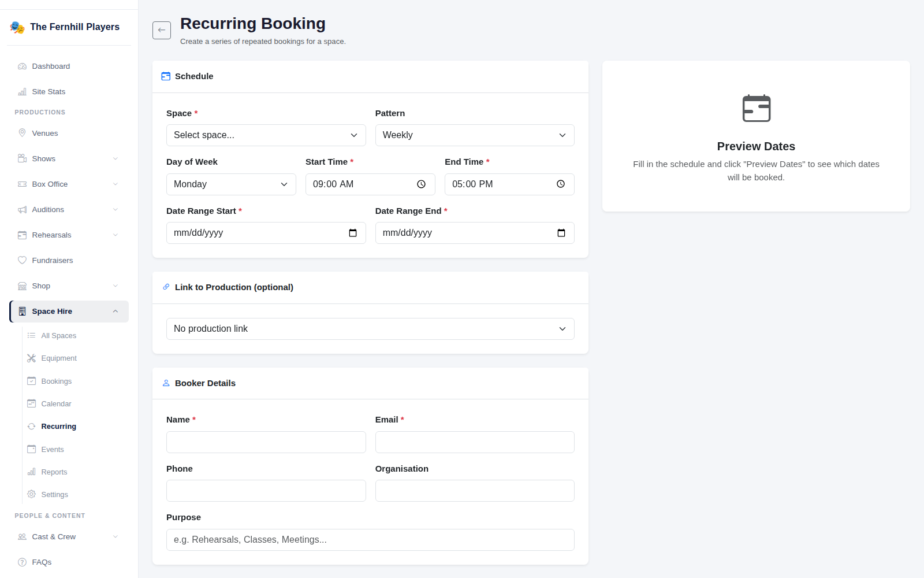Click the Equipment tools icon

pos(32,358)
